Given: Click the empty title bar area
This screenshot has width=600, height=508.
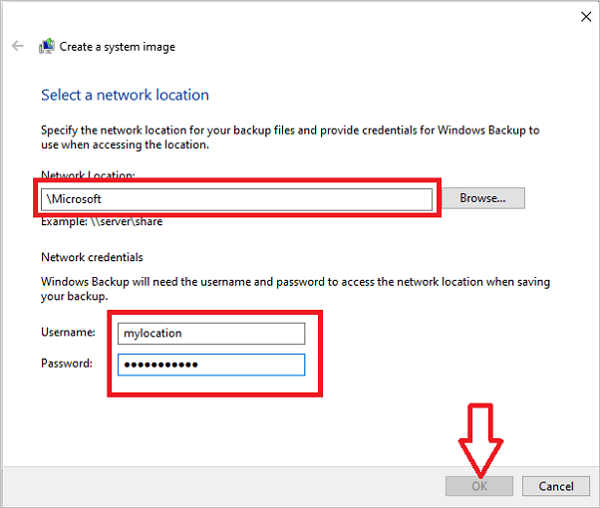Looking at the screenshot, I should coord(300,16).
